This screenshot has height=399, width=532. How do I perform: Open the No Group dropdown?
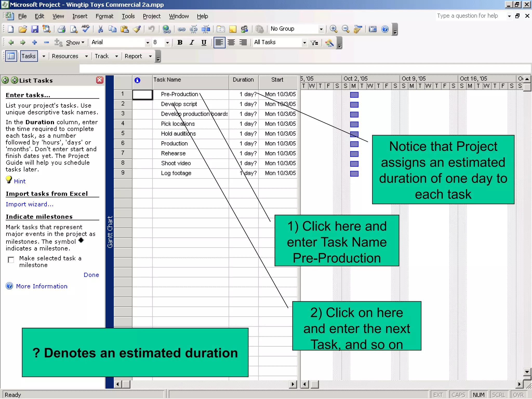(321, 29)
